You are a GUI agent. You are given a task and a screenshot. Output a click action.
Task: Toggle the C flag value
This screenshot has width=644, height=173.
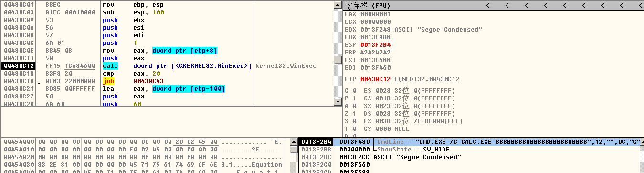pos(354,91)
